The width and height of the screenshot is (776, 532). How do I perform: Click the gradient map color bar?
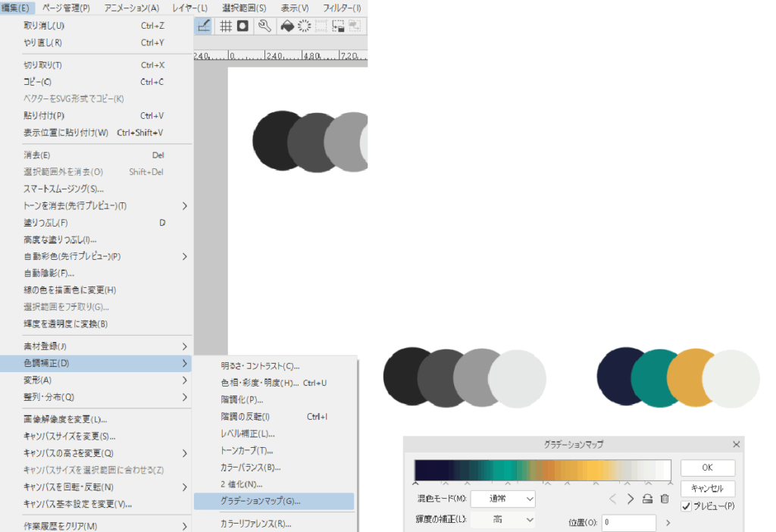(x=543, y=470)
